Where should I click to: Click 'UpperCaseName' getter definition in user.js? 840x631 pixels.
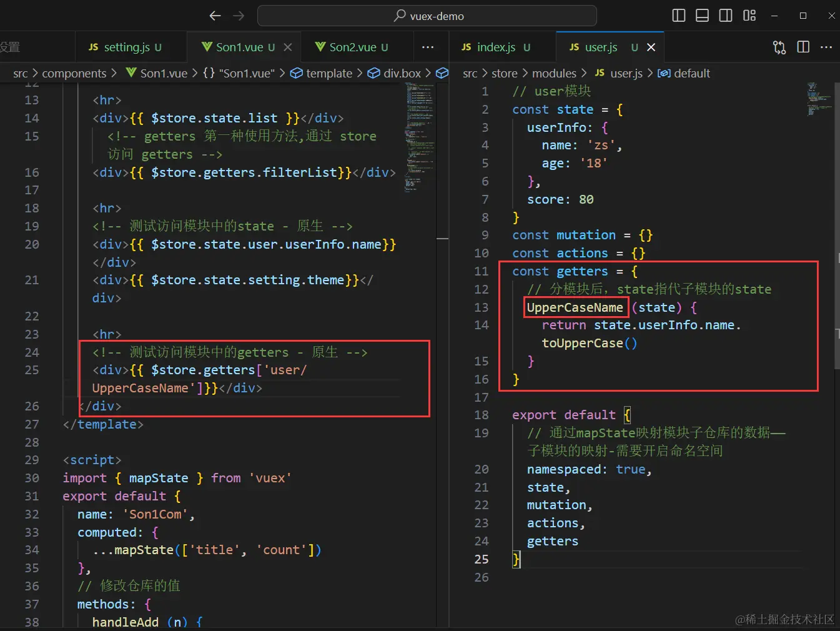pyautogui.click(x=575, y=307)
